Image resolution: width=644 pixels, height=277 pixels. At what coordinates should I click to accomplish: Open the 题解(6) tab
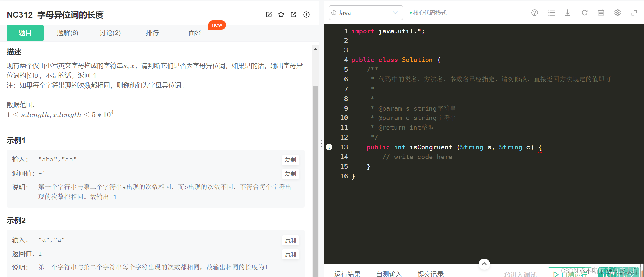pyautogui.click(x=67, y=33)
